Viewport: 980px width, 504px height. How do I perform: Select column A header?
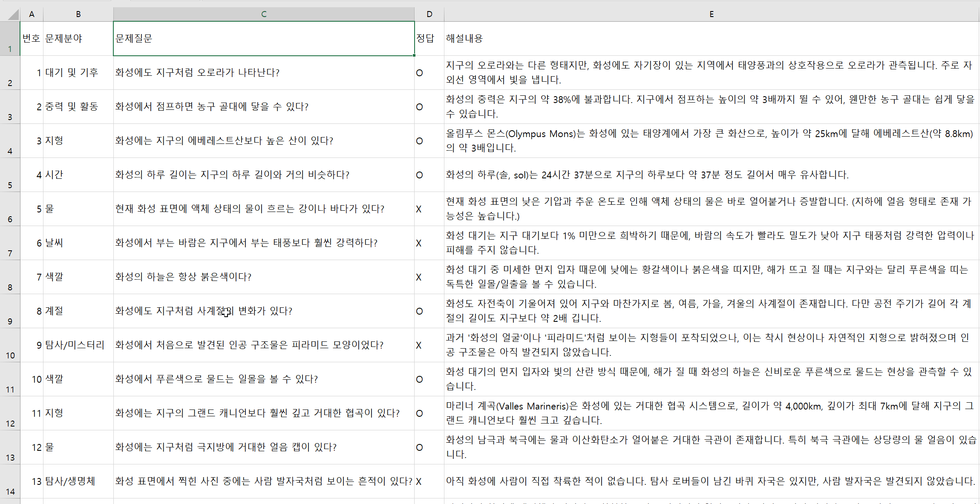(x=32, y=14)
